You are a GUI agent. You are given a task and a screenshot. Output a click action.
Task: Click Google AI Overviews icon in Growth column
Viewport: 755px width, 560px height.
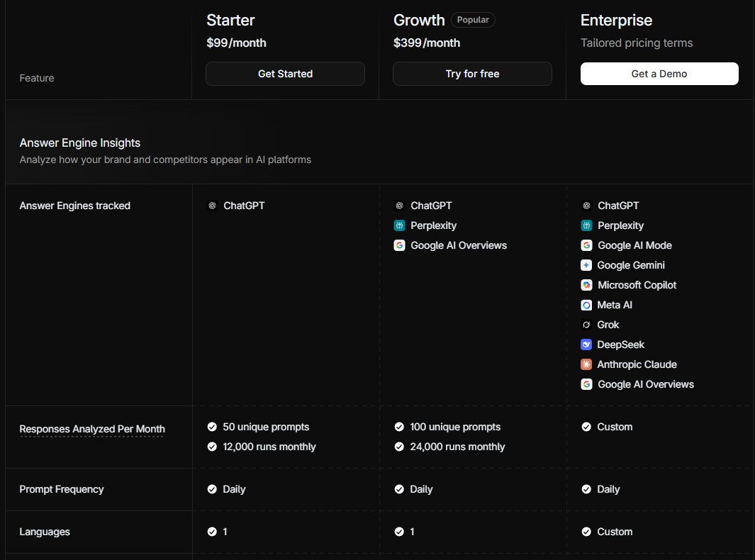399,245
